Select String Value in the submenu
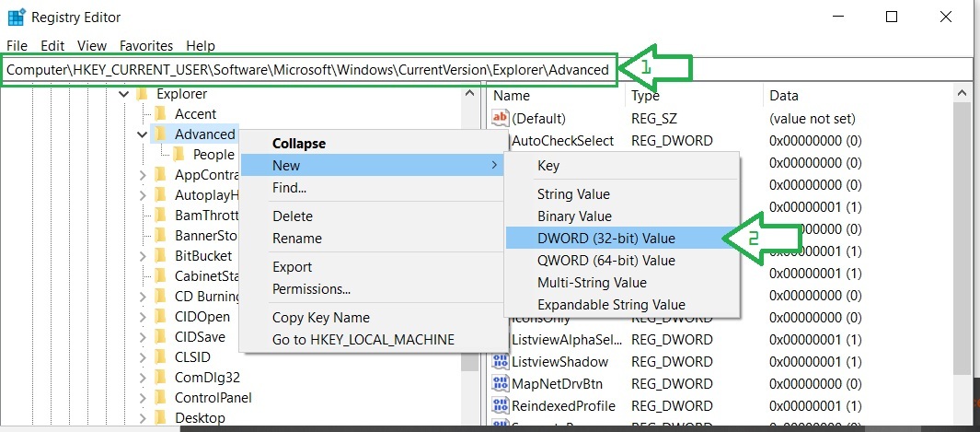 click(622, 194)
